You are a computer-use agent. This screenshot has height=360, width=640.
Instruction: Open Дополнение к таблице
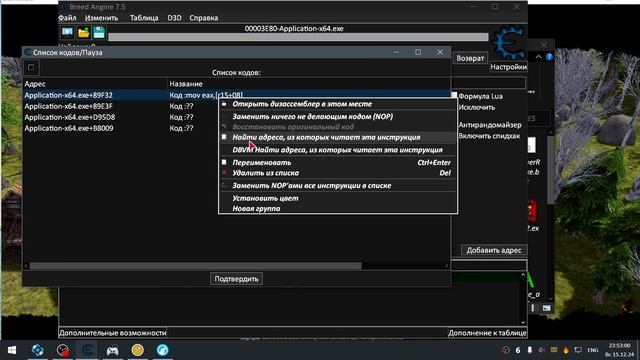pos(487,333)
